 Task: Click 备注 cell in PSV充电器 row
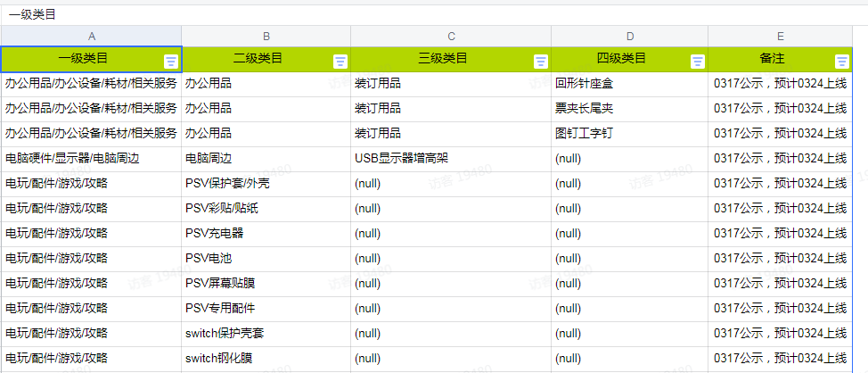tap(780, 234)
